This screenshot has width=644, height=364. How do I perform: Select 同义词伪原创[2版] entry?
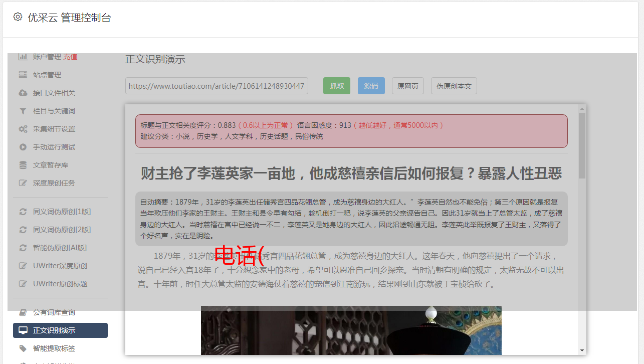[62, 230]
